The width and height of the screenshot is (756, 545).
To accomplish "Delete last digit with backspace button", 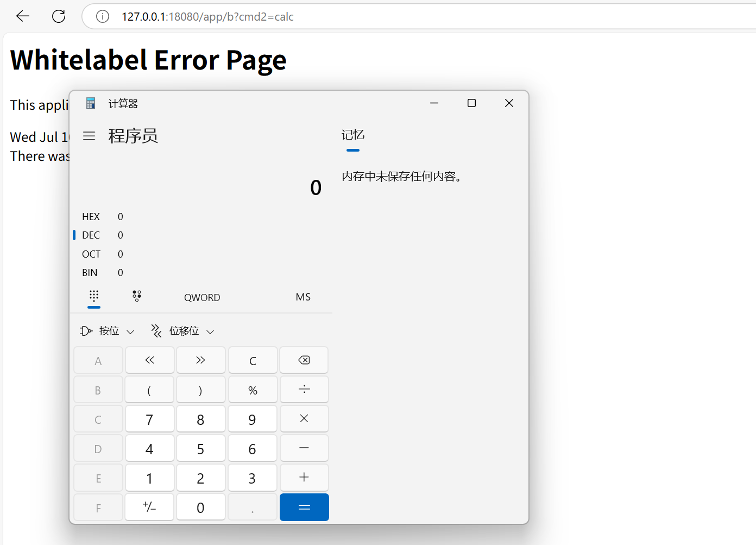I will pos(304,360).
